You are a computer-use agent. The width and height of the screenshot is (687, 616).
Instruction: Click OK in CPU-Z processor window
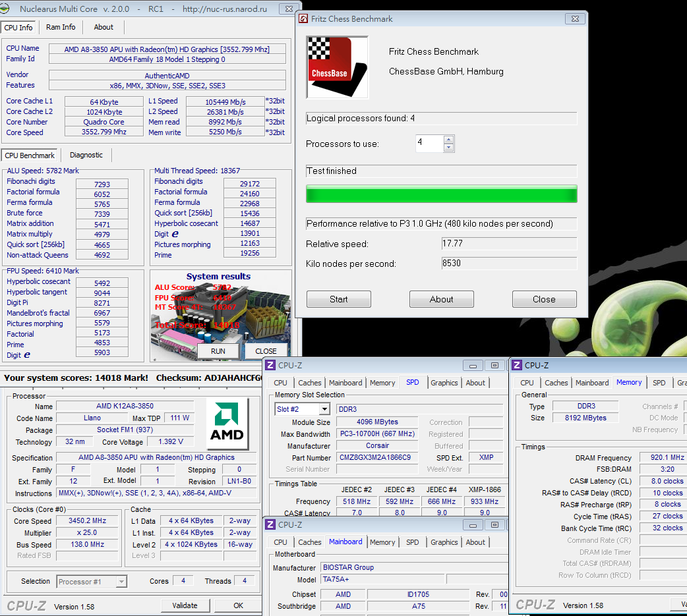coord(238,605)
